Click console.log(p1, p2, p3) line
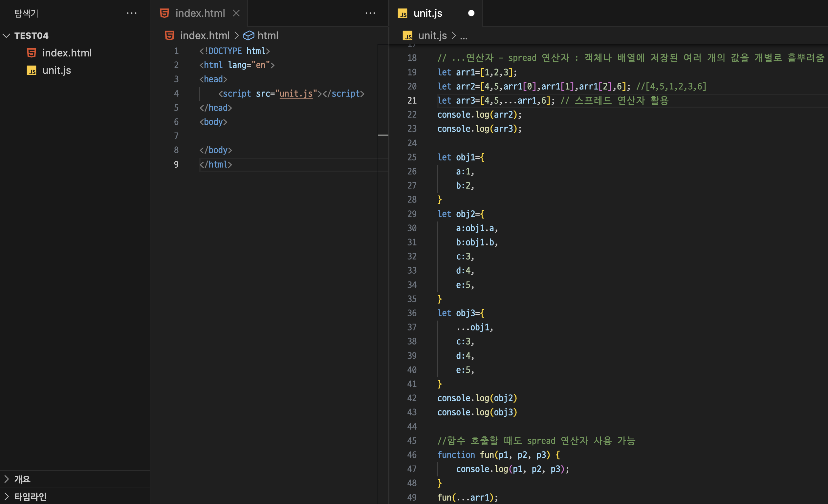 pos(512,469)
